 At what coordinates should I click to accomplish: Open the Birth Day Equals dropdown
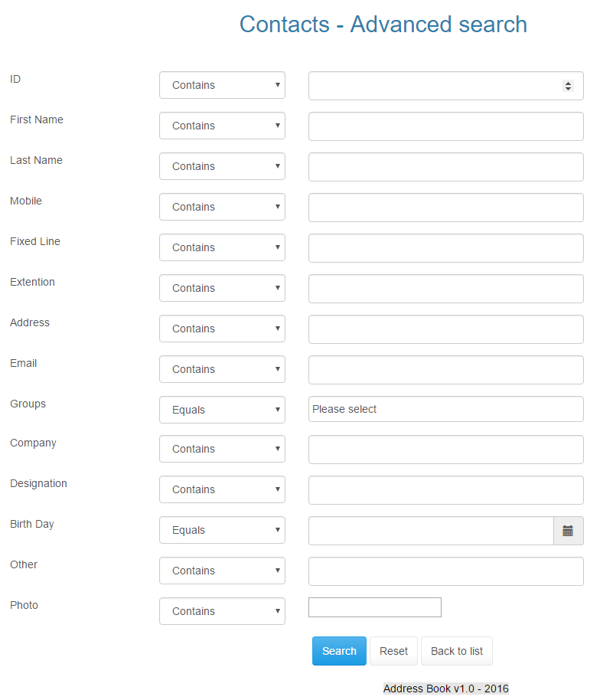pos(222,530)
